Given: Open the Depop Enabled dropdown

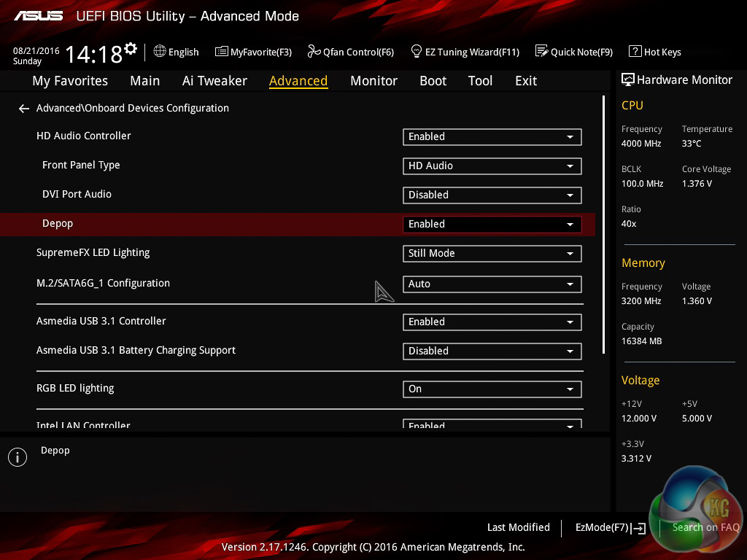Looking at the screenshot, I should (492, 225).
